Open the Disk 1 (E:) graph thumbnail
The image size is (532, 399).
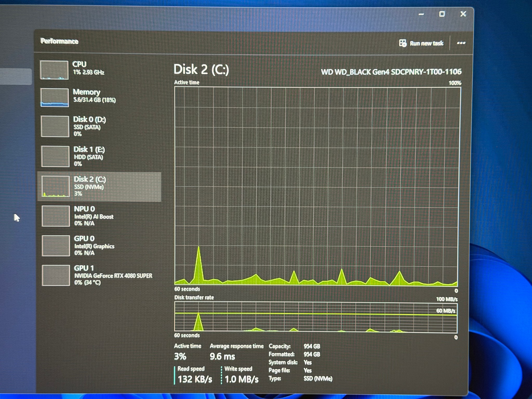click(x=55, y=156)
